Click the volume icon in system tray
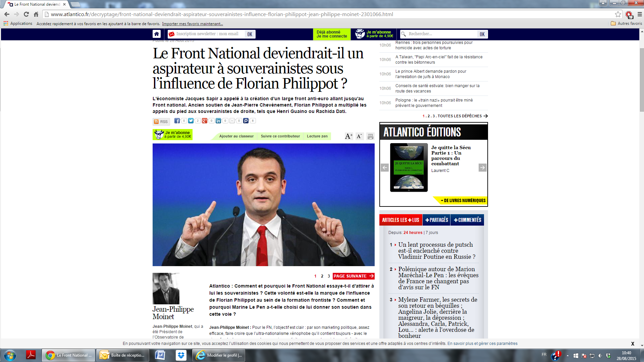Image resolution: width=644 pixels, height=362 pixels. [600, 356]
